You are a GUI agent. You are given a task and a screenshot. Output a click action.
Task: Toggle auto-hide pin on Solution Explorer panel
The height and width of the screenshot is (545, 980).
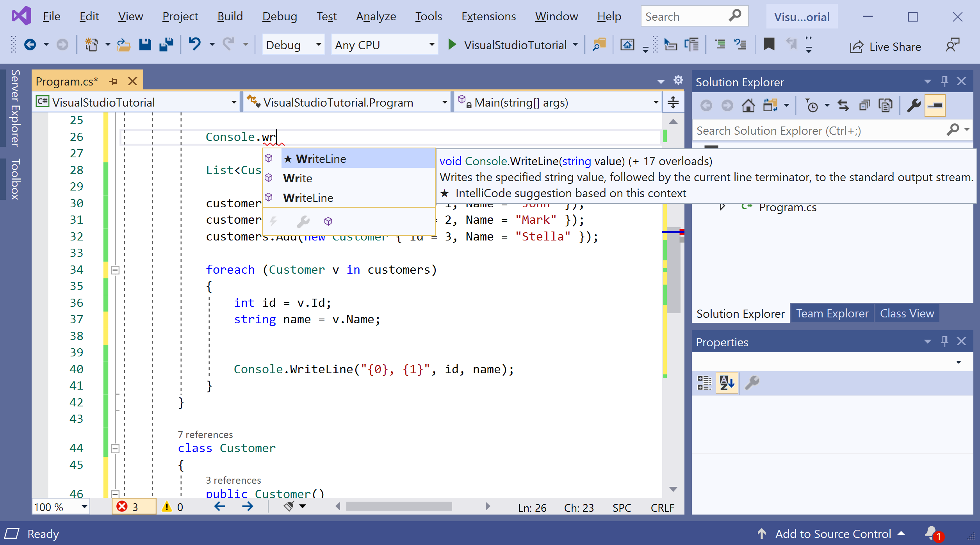point(944,82)
